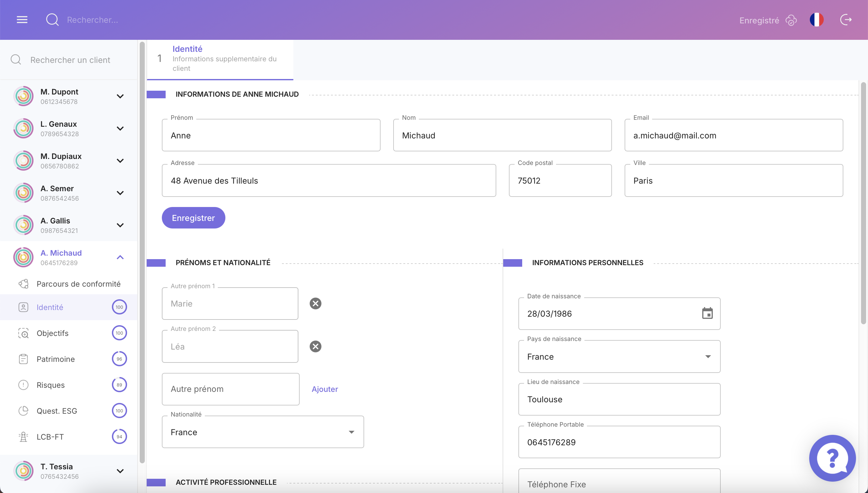868x493 pixels.
Task: Open the Nationalité dropdown
Action: tap(351, 432)
